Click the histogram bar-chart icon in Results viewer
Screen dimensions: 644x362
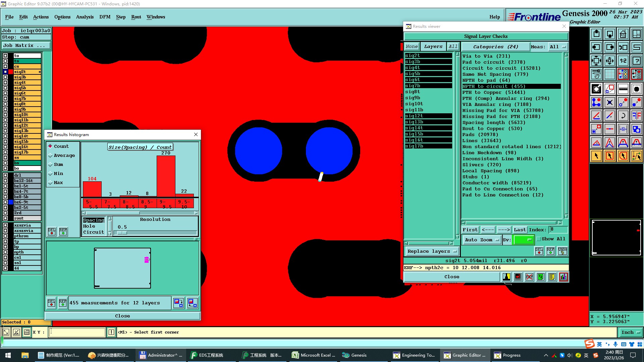(x=563, y=277)
